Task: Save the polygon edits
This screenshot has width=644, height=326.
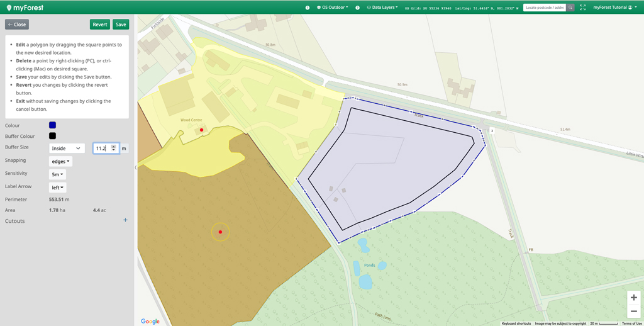Action: [x=121, y=25]
